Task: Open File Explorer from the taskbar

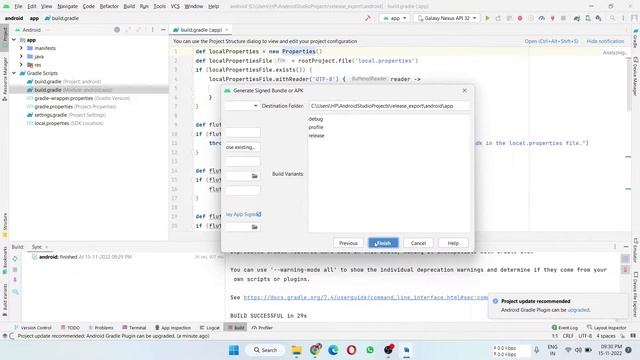Action: (297, 350)
